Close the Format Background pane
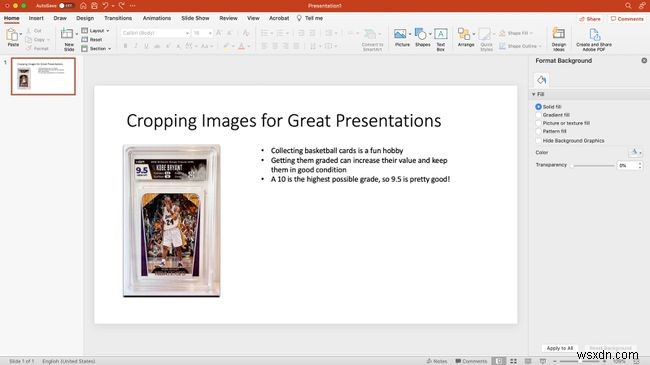The image size is (650, 365). click(644, 61)
